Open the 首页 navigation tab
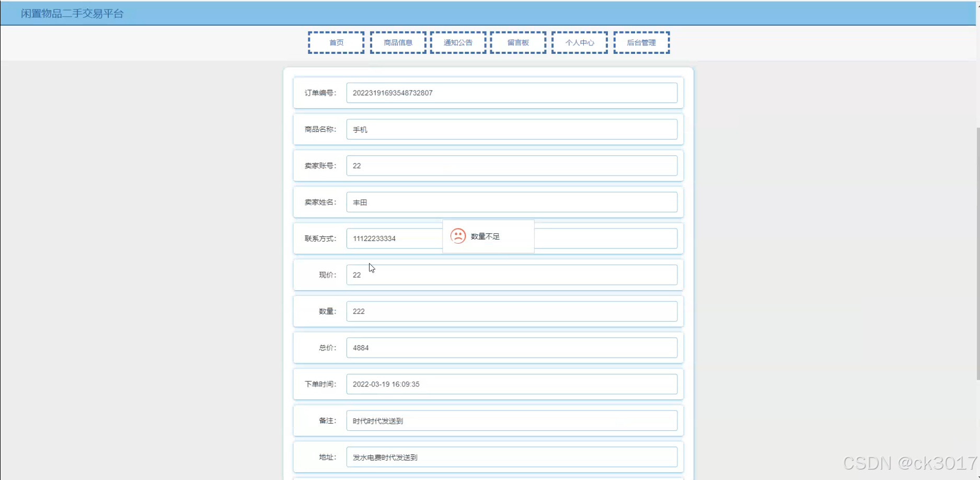This screenshot has width=980, height=480. point(336,42)
